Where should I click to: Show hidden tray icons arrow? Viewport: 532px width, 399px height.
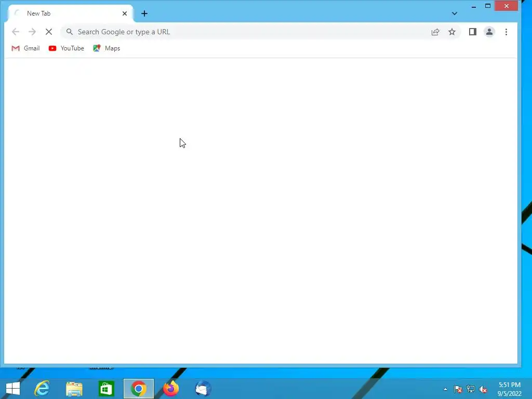tap(445, 389)
